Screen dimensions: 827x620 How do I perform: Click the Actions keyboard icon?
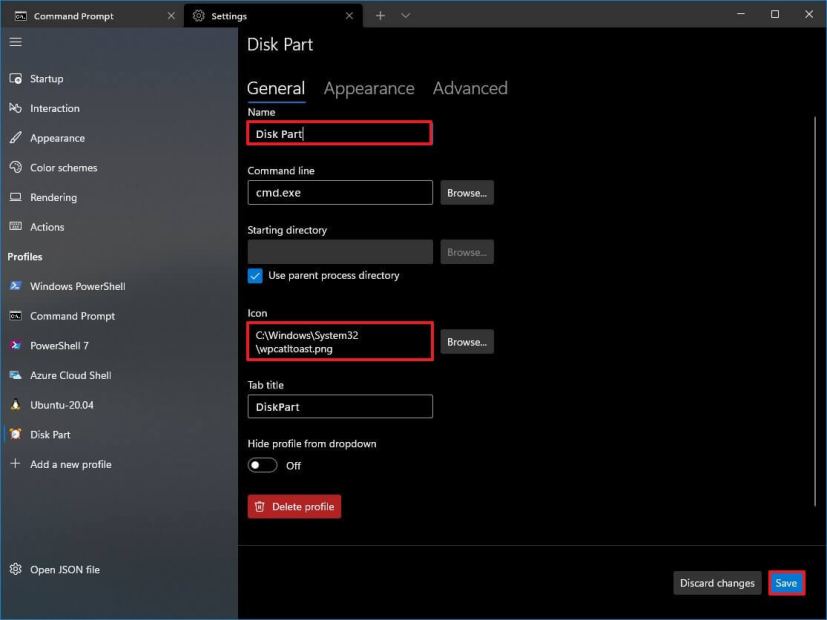pyautogui.click(x=15, y=226)
